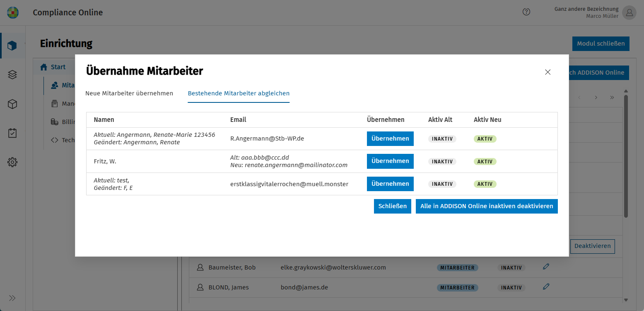Click the edit pencil for Baumeister, Bob
The image size is (644, 311).
[546, 267]
